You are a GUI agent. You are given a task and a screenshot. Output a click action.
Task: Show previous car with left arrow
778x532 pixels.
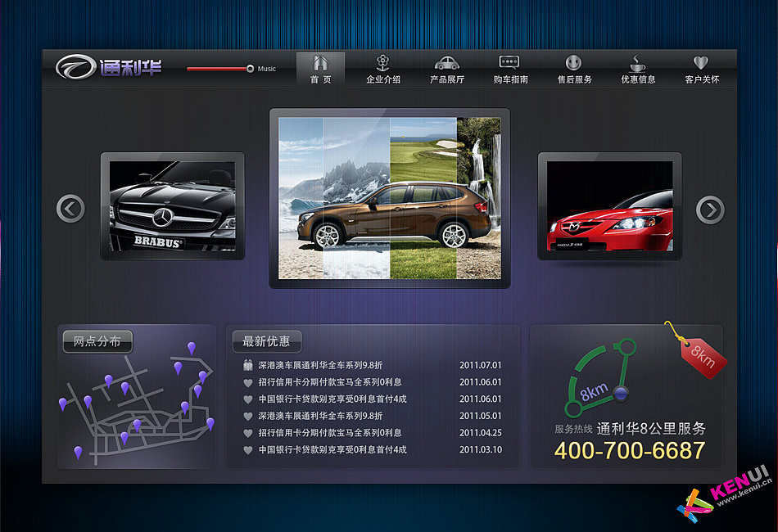coord(70,208)
